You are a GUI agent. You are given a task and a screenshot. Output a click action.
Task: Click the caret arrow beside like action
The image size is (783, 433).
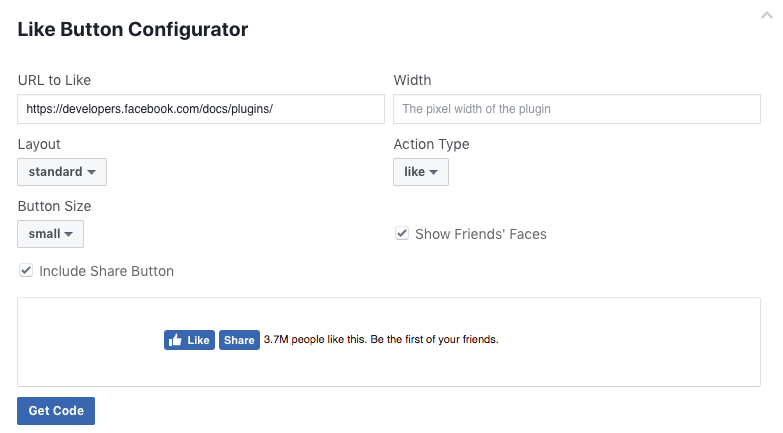point(433,172)
